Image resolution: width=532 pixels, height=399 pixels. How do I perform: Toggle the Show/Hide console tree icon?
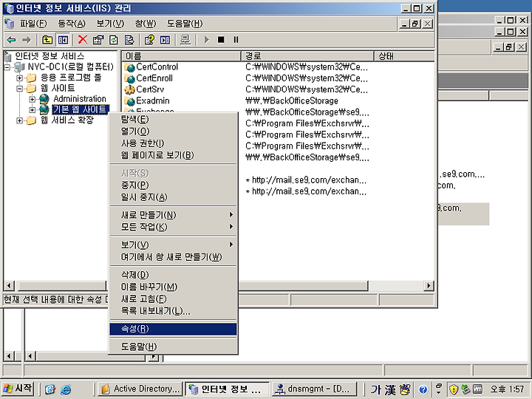(x=63, y=40)
